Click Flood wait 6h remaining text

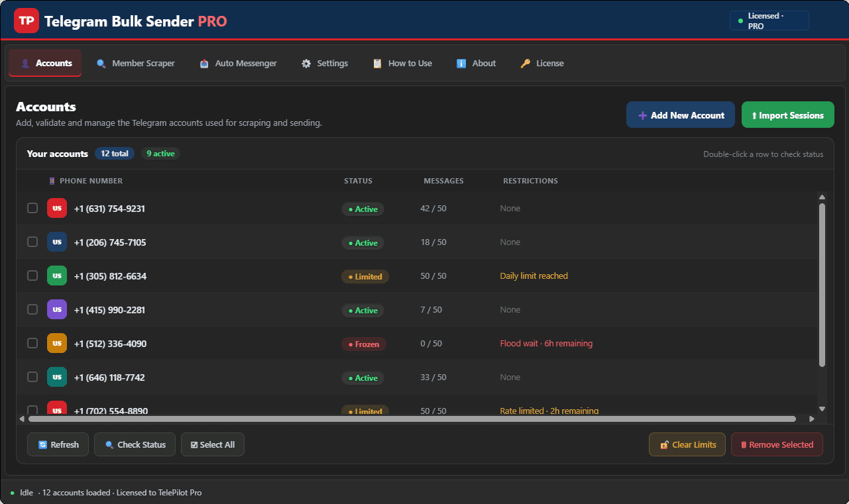click(x=546, y=344)
